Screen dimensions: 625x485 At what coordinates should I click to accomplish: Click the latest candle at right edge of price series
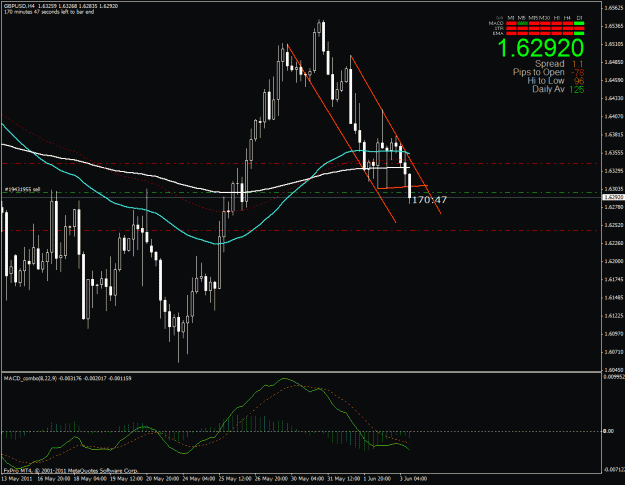409,186
